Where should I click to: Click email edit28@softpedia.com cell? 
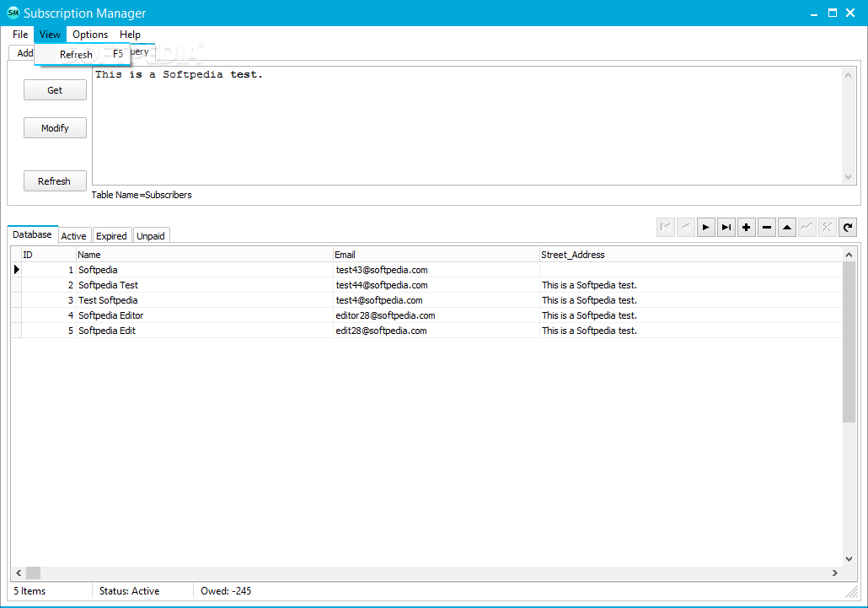click(x=437, y=331)
